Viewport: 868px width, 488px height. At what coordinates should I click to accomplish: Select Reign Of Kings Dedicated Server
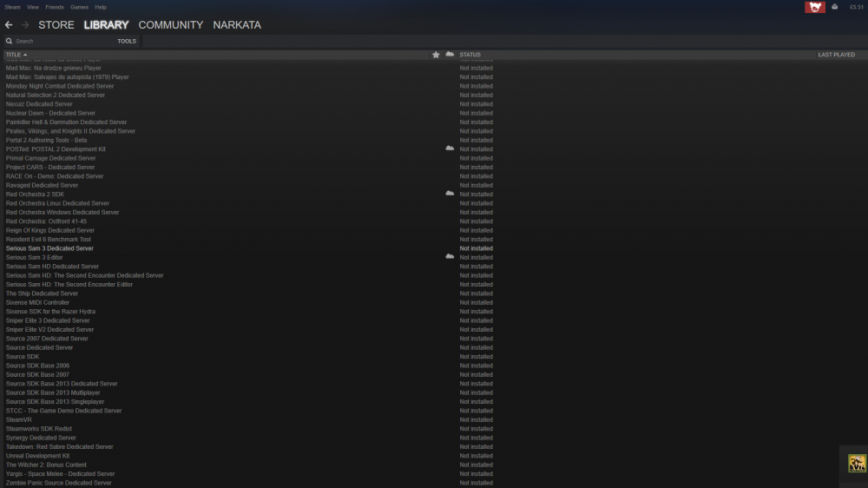(x=50, y=230)
